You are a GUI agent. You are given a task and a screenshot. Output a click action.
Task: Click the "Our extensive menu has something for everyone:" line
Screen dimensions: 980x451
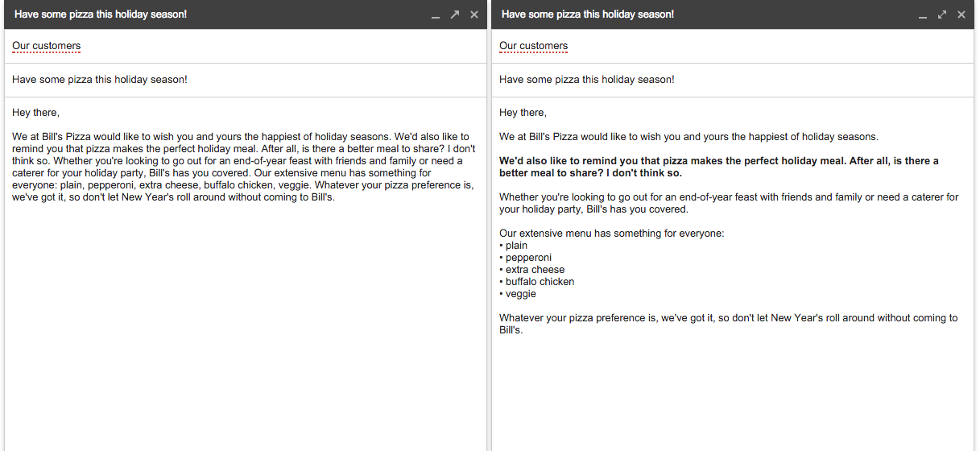(x=612, y=234)
